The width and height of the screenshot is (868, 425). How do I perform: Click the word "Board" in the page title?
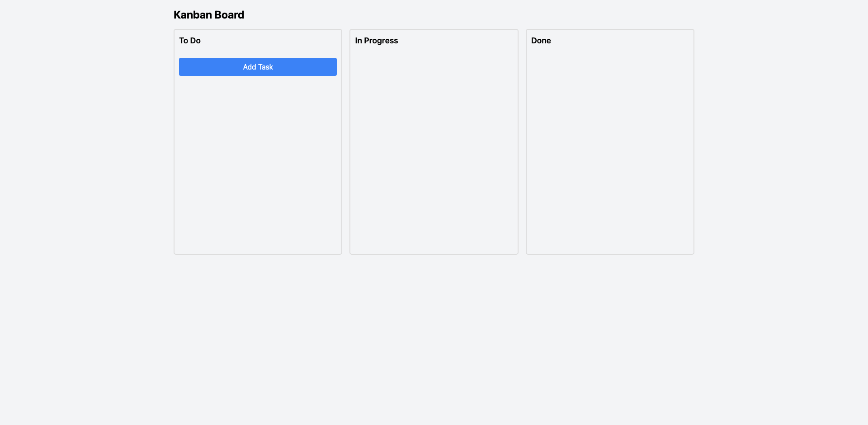(229, 15)
